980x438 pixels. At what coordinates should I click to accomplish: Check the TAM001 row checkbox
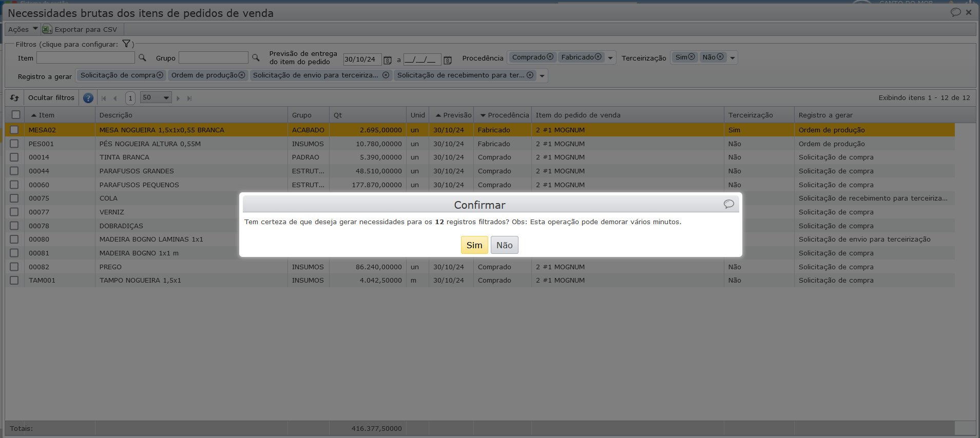tap(14, 280)
